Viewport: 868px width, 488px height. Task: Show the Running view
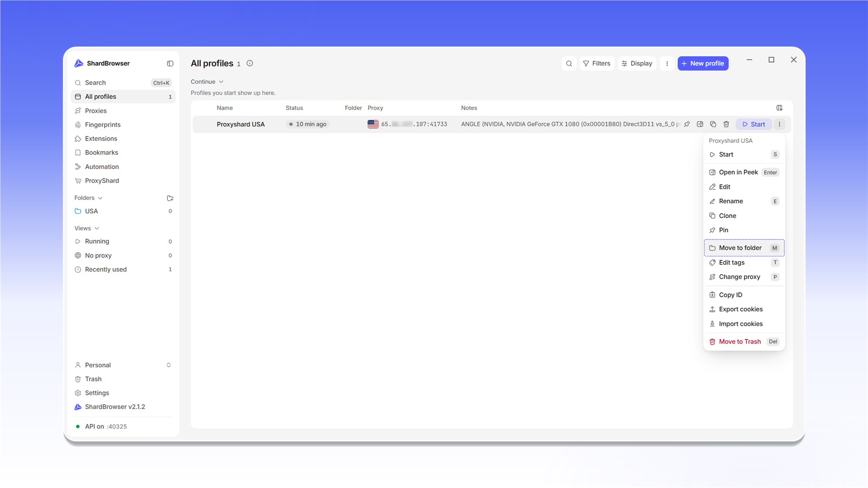click(123, 241)
